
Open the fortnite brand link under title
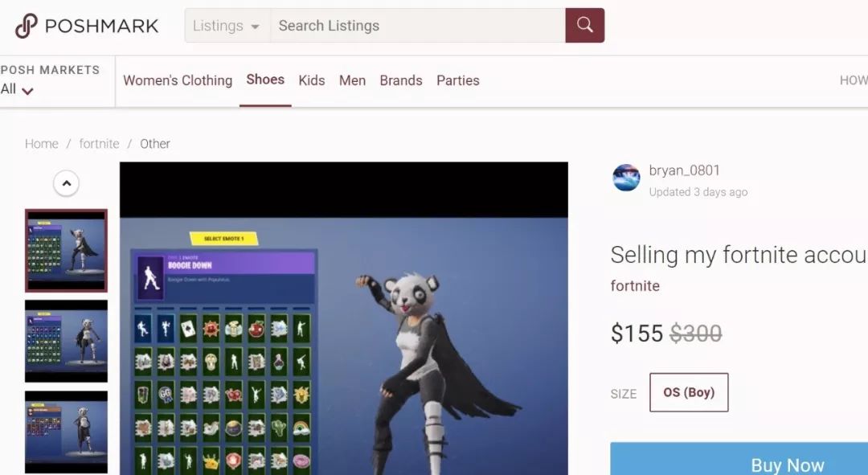coord(635,285)
